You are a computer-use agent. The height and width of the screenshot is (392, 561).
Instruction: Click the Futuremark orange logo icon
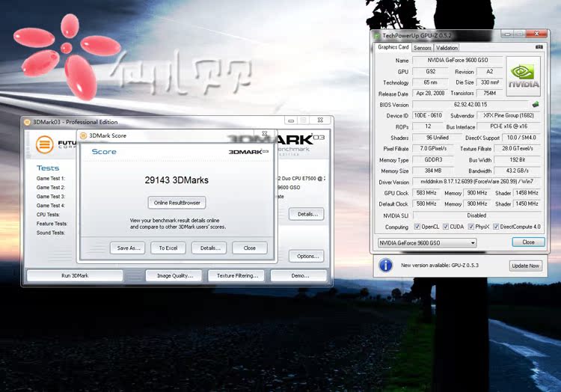(45, 144)
